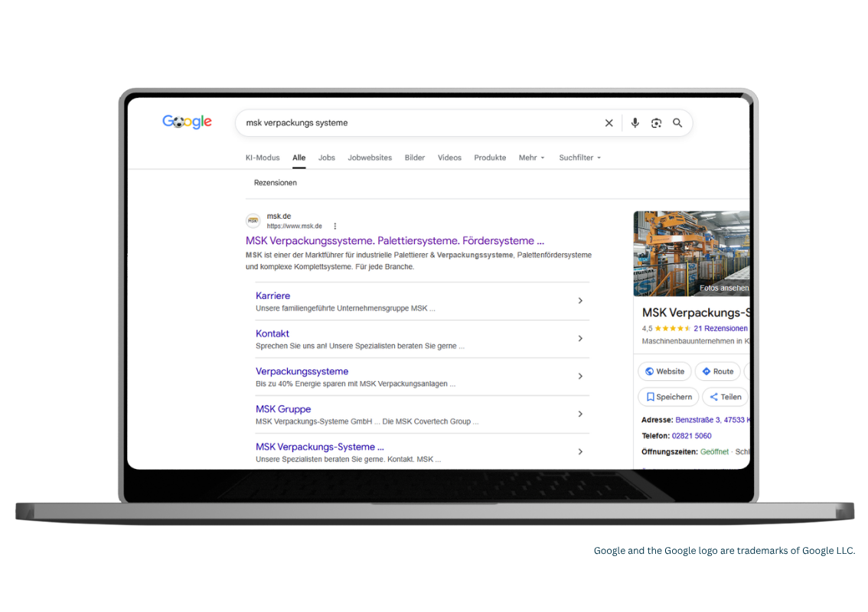Switch to Bilder tab

[x=415, y=158]
